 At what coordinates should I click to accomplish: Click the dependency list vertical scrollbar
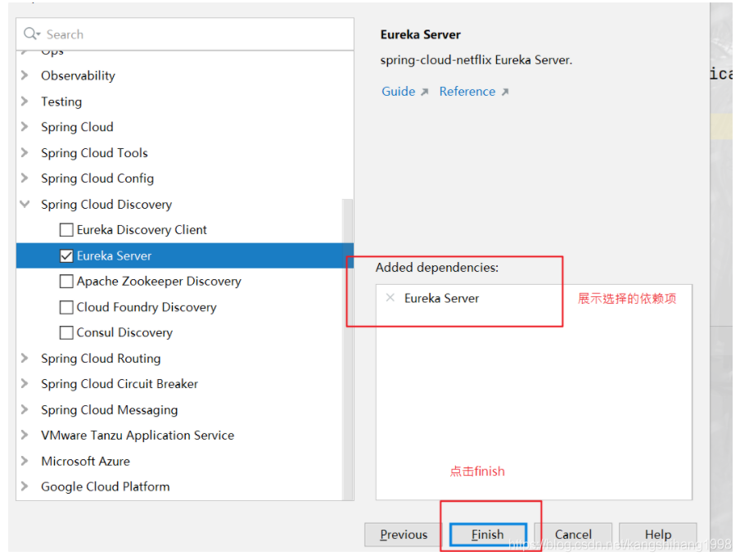click(348, 350)
